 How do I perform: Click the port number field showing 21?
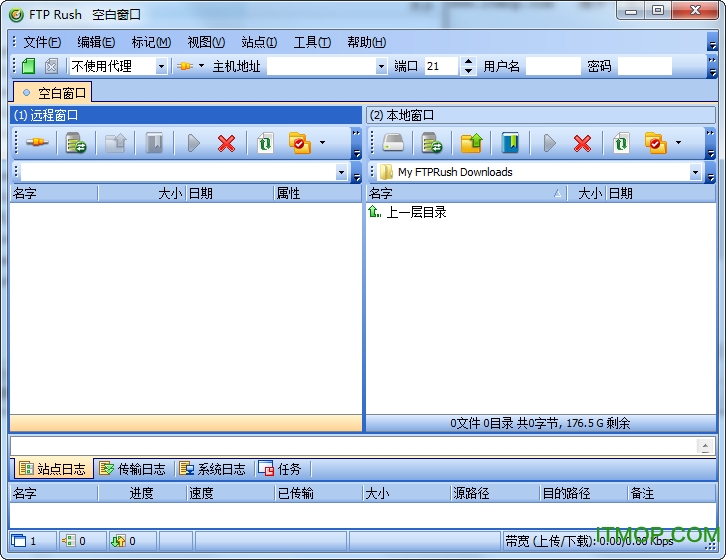(441, 66)
